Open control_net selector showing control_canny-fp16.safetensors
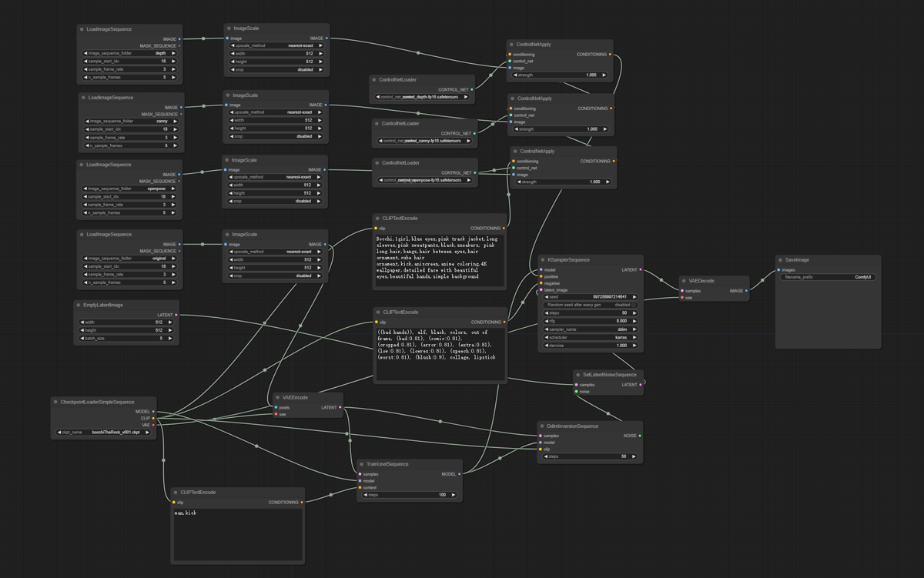The image size is (924, 578). [x=424, y=142]
